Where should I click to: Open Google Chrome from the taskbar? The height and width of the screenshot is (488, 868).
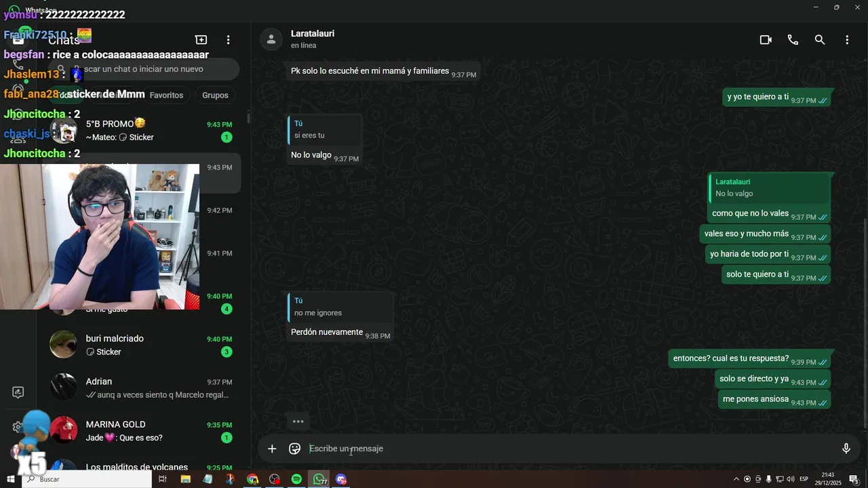point(252,479)
